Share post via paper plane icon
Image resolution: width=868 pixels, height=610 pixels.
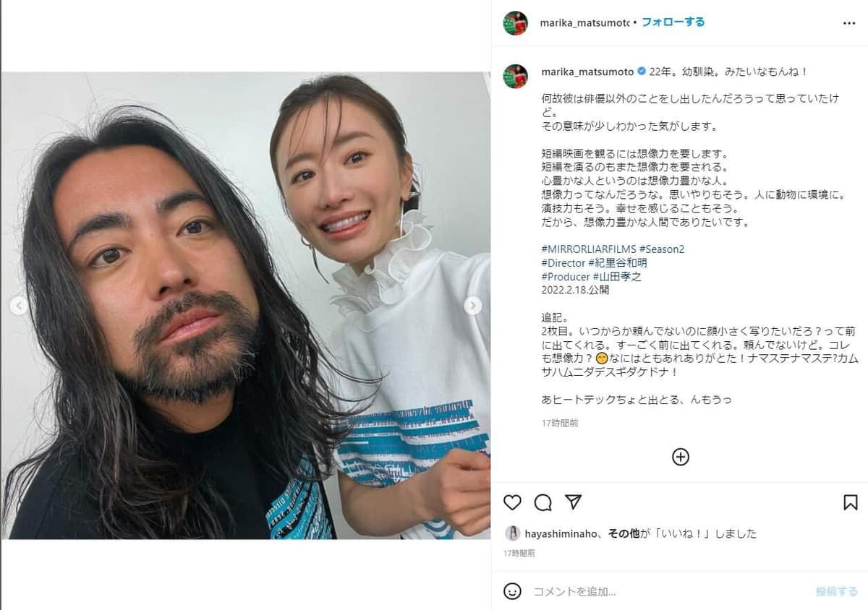pyautogui.click(x=573, y=502)
